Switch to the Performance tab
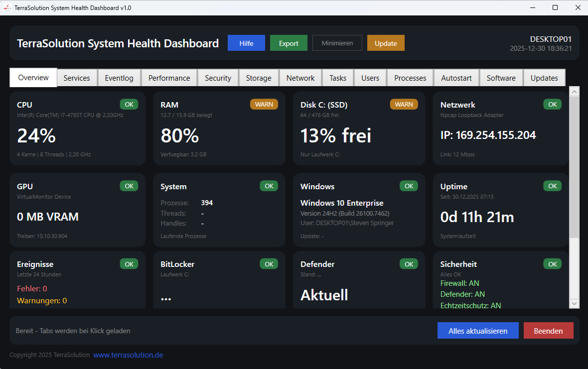 tap(169, 78)
